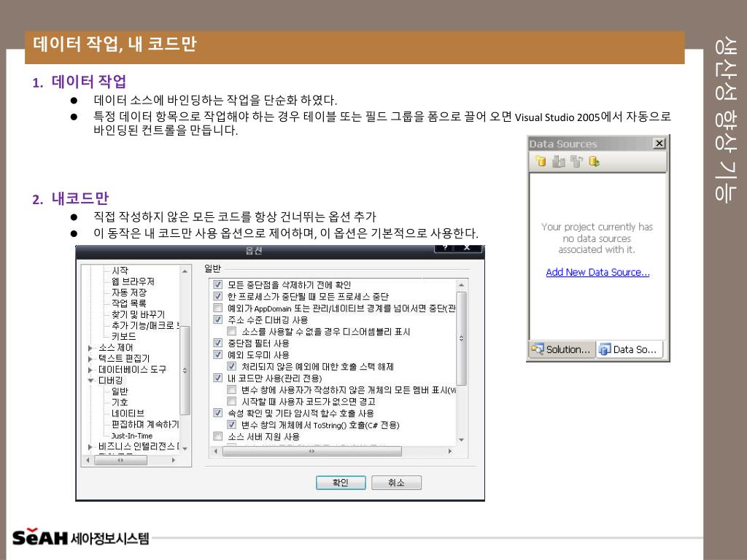Toggle 한 프로세스가 중단될 때 모든 프로세스 중단
747x560 pixels.
[217, 296]
